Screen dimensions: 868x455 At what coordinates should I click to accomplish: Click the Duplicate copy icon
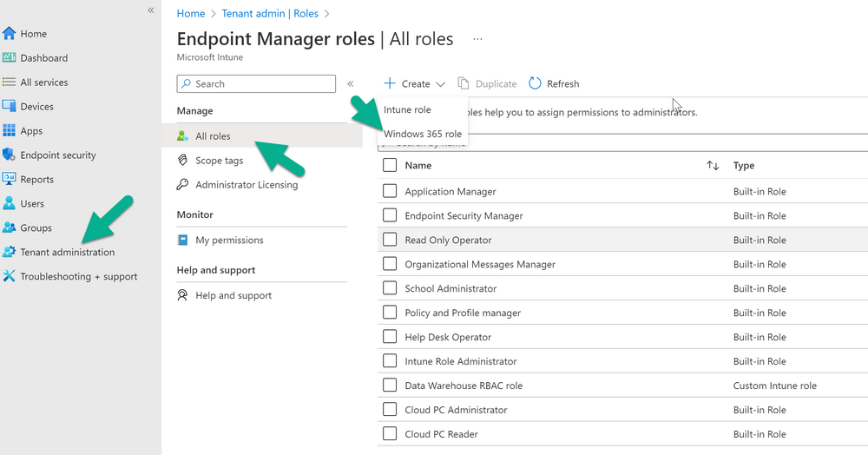[x=464, y=83]
